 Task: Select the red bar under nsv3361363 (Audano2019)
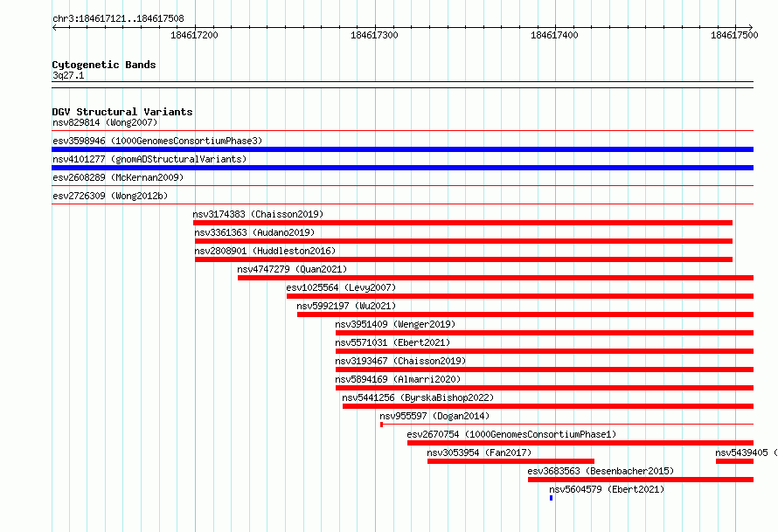[463, 241]
